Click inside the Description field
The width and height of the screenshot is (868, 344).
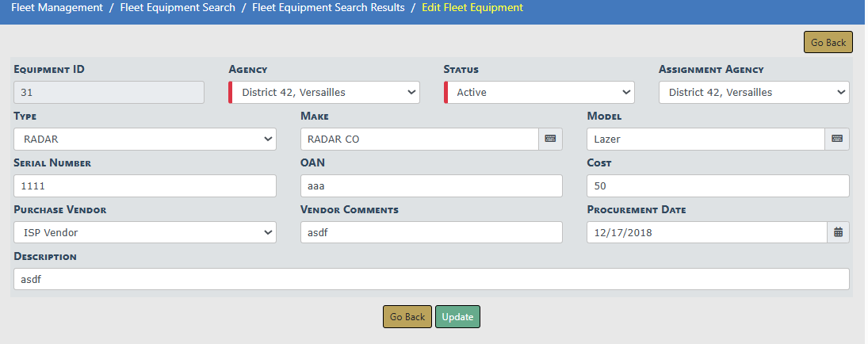431,279
